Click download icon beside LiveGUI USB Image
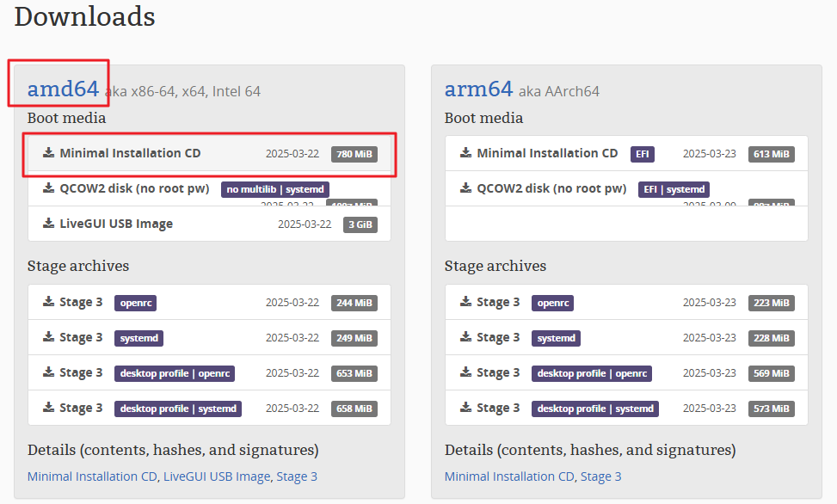This screenshot has height=504, width=837. pos(48,223)
